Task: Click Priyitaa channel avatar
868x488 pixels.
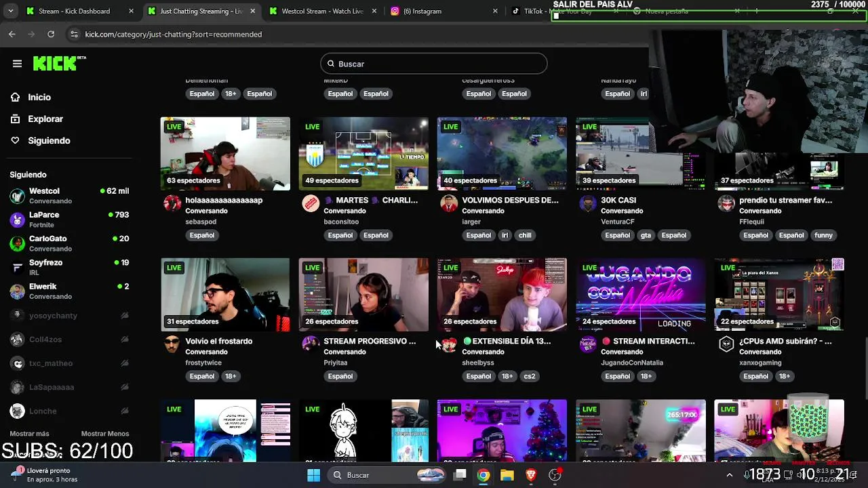Action: [311, 344]
